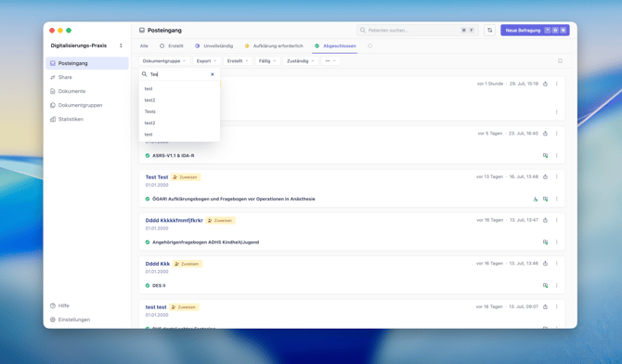Click the refresh icon next to search

[489, 30]
